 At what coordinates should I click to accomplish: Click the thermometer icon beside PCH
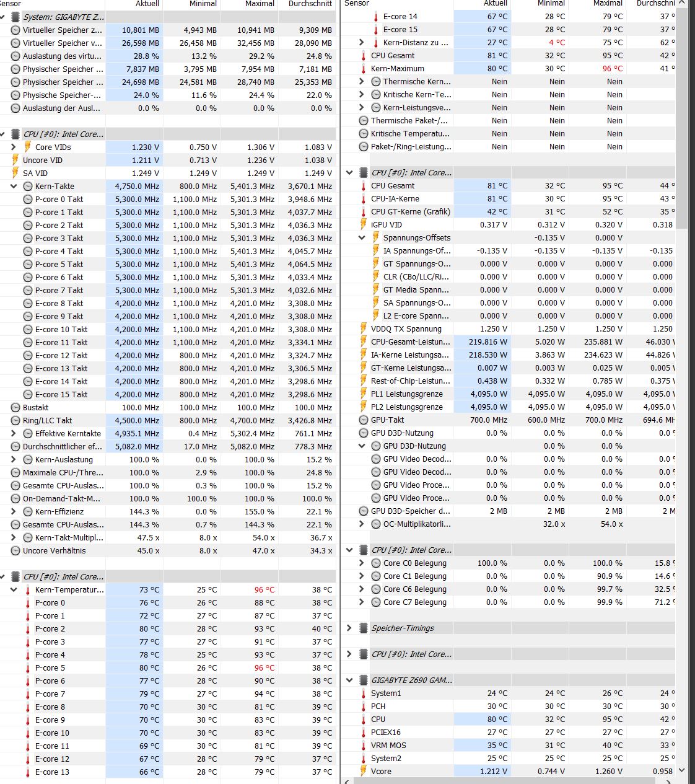pos(363,706)
